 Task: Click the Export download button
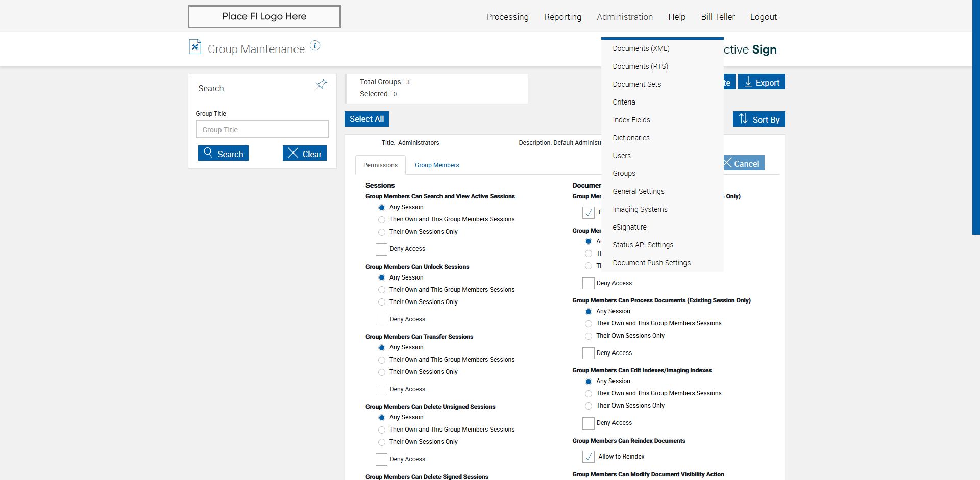[x=761, y=82]
